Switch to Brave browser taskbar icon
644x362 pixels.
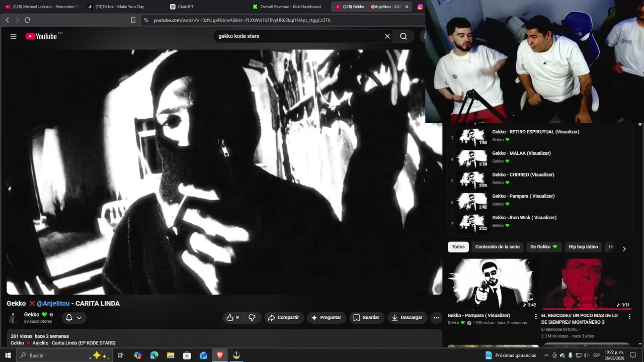[220, 355]
